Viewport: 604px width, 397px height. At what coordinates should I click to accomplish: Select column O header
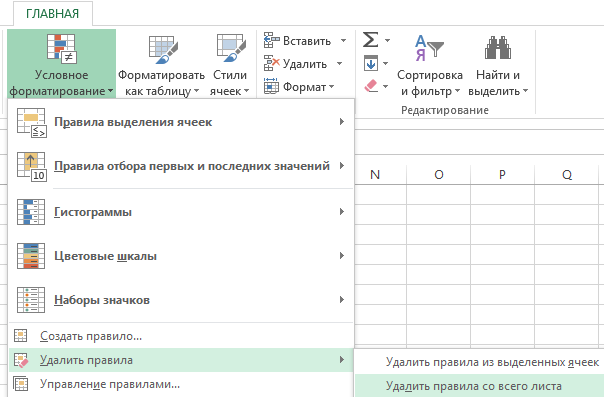click(x=439, y=175)
